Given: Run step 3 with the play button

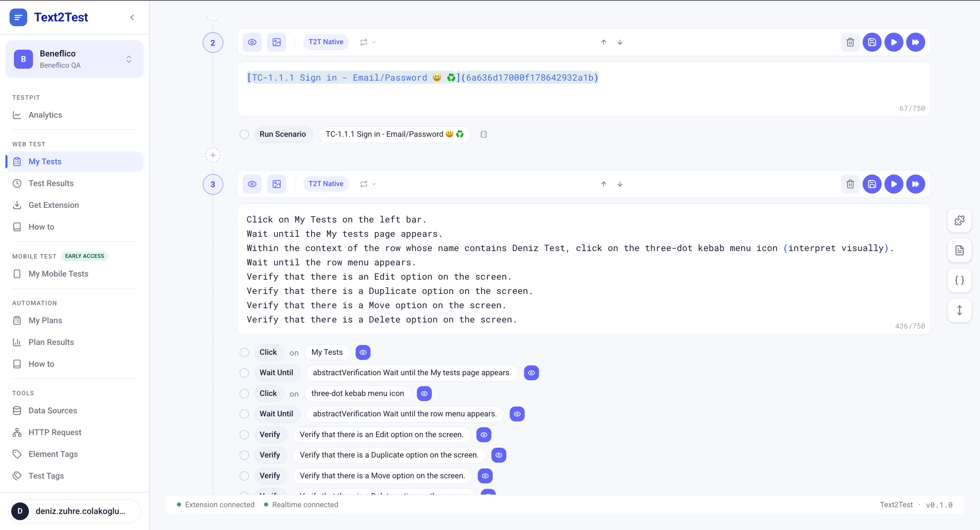Looking at the screenshot, I should pyautogui.click(x=894, y=184).
